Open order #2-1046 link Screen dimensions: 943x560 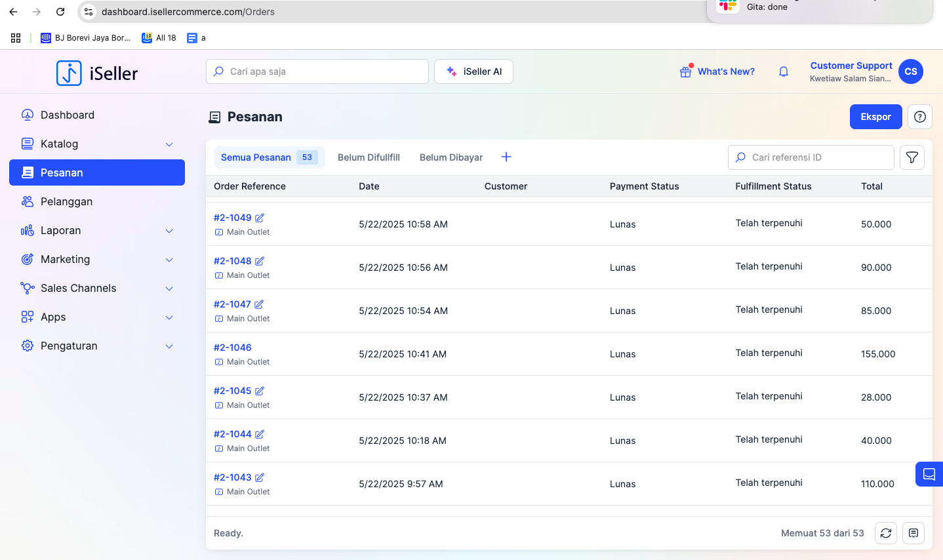click(x=232, y=348)
